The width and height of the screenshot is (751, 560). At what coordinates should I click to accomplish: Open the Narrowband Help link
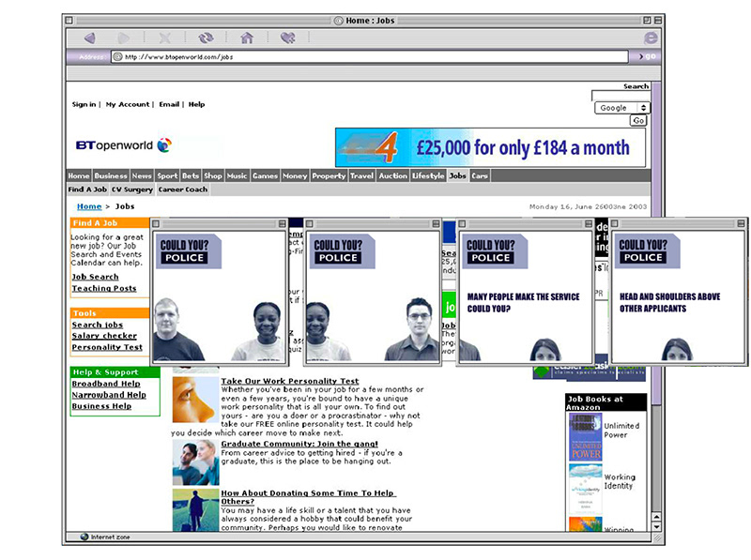tap(109, 394)
